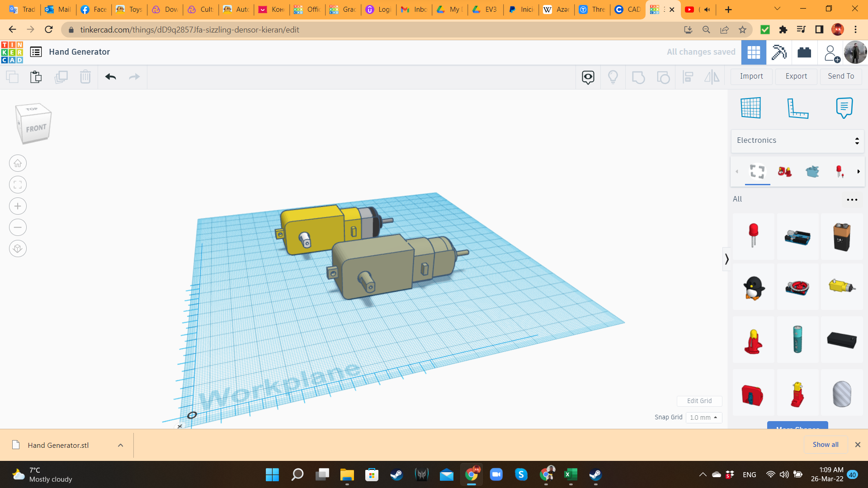This screenshot has width=868, height=488.
Task: Switch to the CAD browser tab
Action: pyautogui.click(x=627, y=9)
